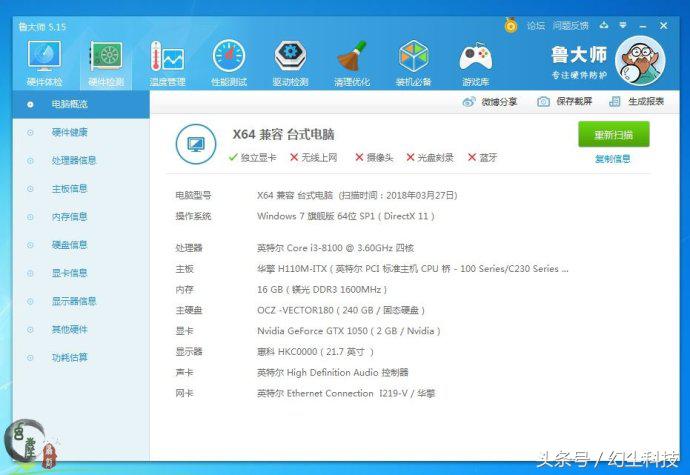Click the 鲁大师 5.15 window title
The image size is (690, 475).
coord(42,27)
